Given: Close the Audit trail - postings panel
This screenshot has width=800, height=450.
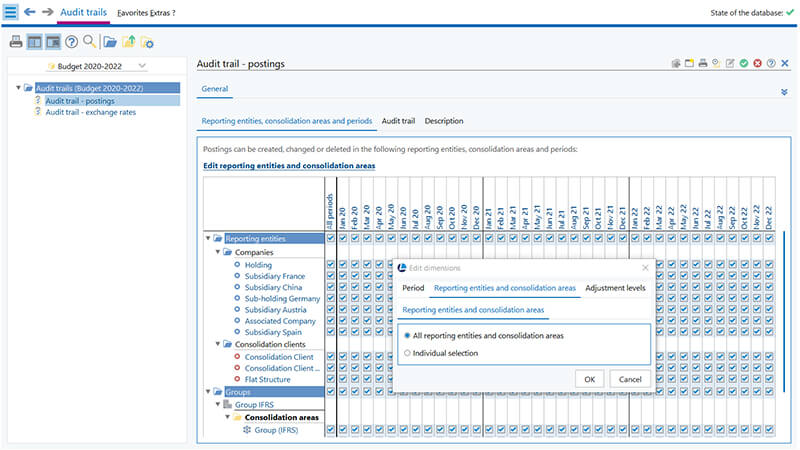Looking at the screenshot, I should (785, 63).
